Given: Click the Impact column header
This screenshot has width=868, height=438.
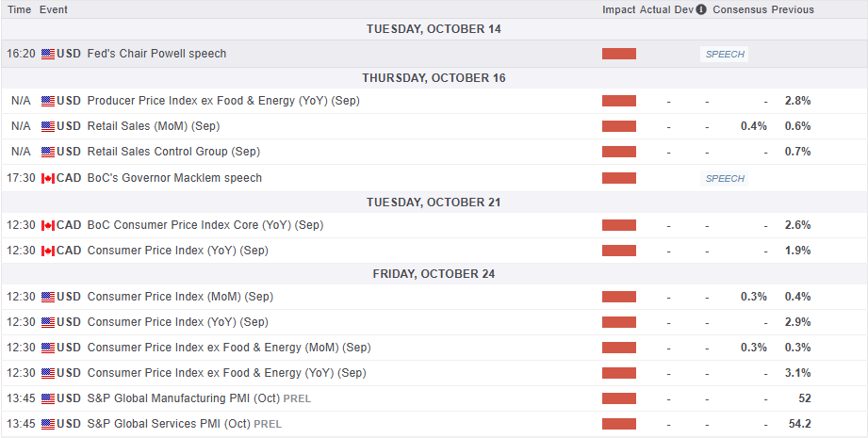Looking at the screenshot, I should point(619,9).
